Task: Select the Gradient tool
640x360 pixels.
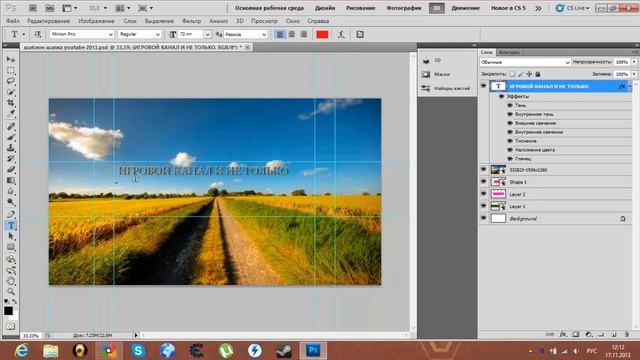Action: (x=11, y=180)
